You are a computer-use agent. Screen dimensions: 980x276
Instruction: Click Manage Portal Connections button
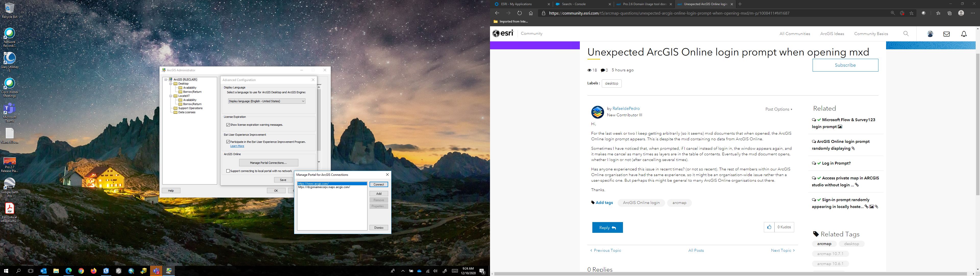tap(268, 163)
